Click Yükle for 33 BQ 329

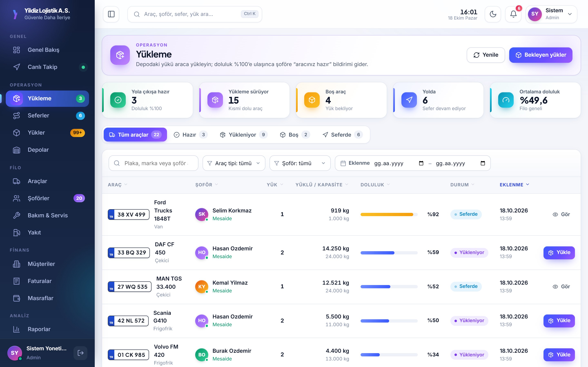click(x=559, y=253)
